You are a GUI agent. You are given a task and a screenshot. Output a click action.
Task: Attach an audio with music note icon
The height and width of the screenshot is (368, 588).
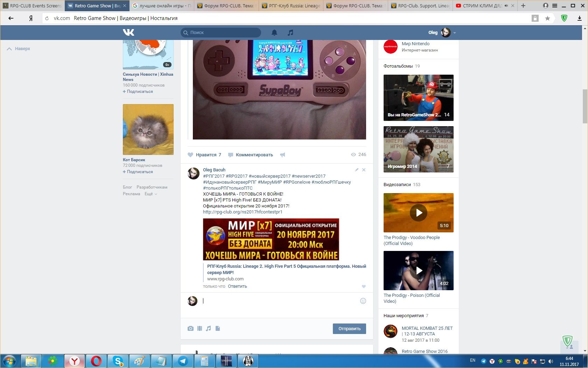(209, 328)
